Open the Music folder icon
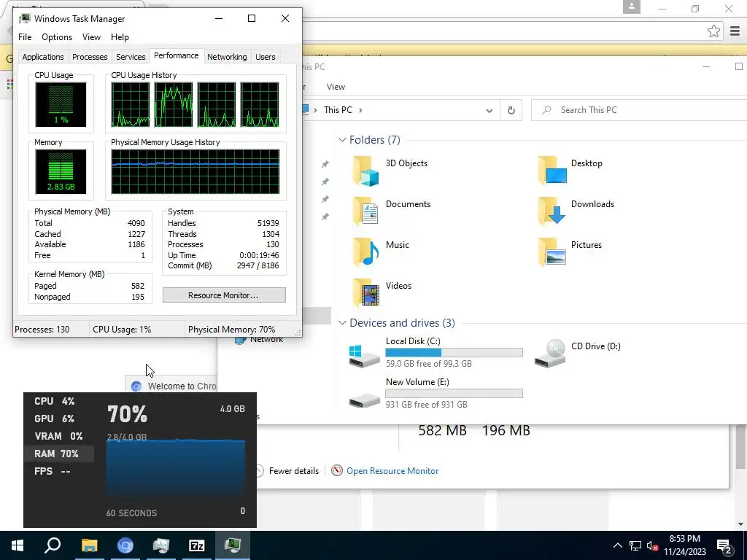This screenshot has width=747, height=560. tap(366, 252)
